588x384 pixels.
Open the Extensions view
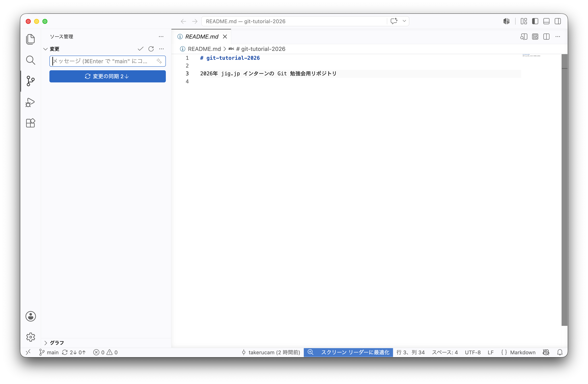tap(30, 123)
